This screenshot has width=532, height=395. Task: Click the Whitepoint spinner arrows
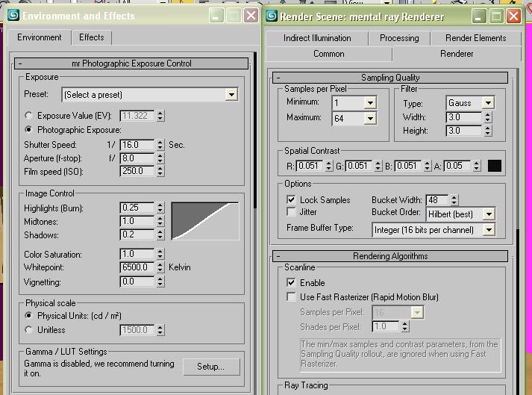coord(160,267)
